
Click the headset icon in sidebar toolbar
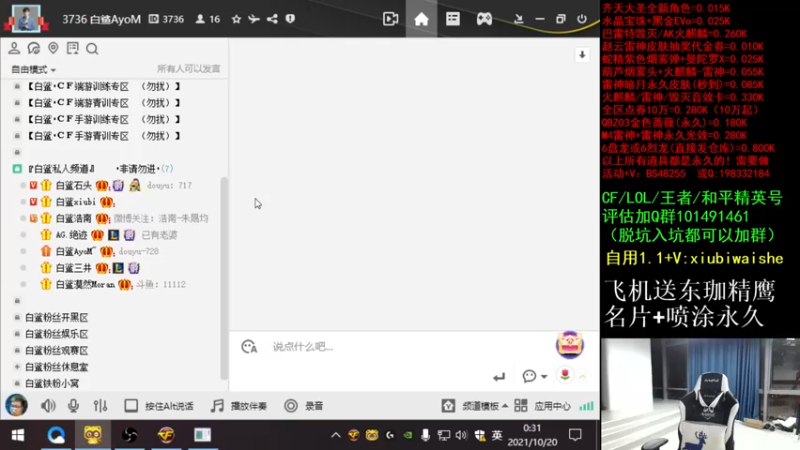34,48
